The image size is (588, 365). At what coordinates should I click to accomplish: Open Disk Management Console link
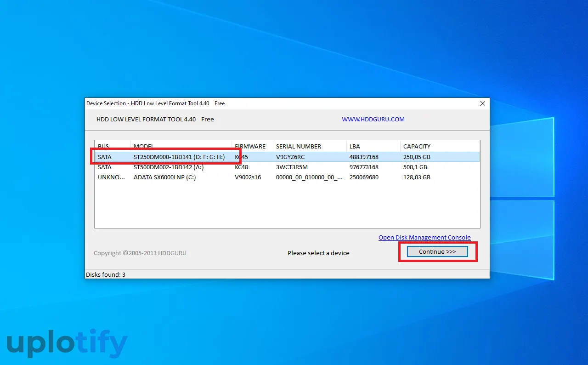(x=424, y=237)
